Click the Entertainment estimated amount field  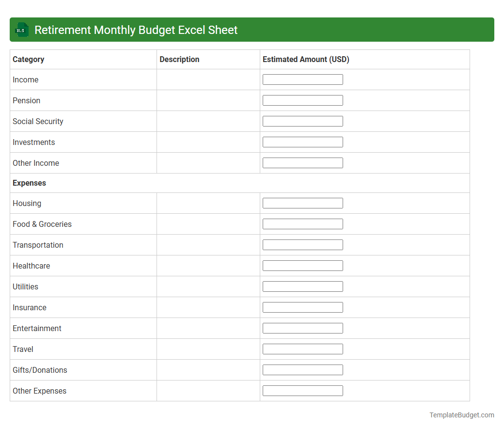(x=302, y=328)
